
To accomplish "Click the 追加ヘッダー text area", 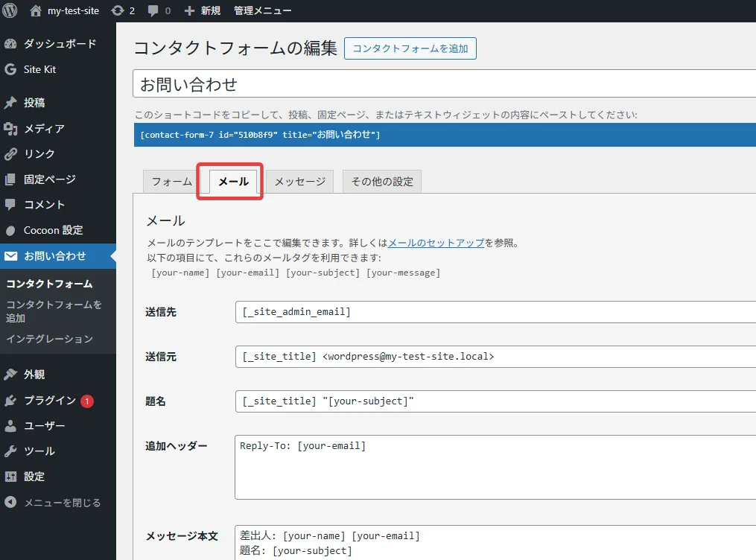I will click(x=495, y=468).
